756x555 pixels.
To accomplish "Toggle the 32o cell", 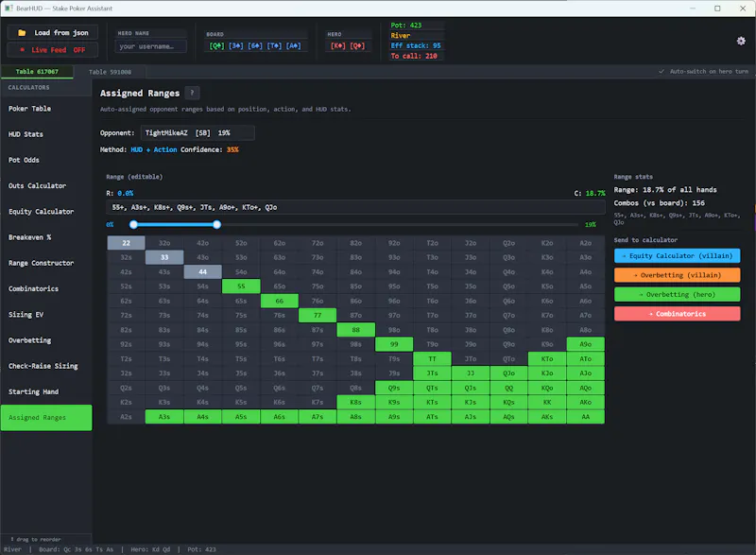I will tap(164, 243).
